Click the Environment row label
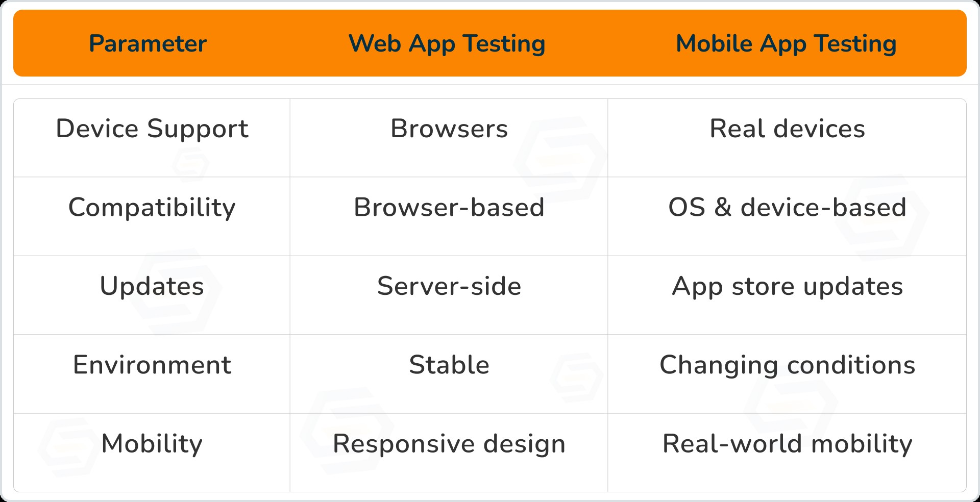980x502 pixels. tap(152, 365)
